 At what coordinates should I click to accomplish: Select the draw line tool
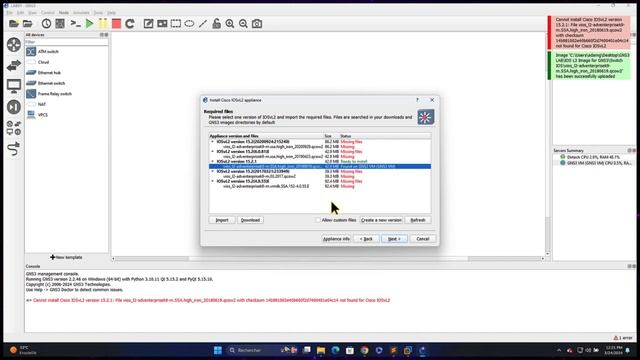tap(203, 24)
